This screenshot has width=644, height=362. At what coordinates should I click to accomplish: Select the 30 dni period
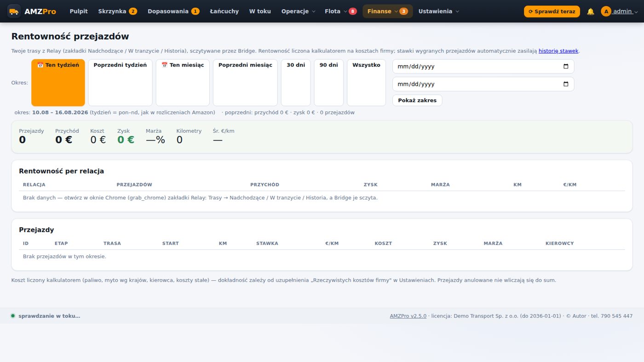tap(296, 83)
